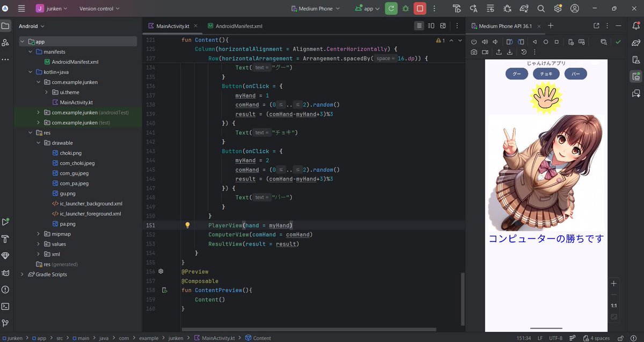Click Content breadcrumb in navigation bar
This screenshot has width=644, height=342.
point(258,338)
